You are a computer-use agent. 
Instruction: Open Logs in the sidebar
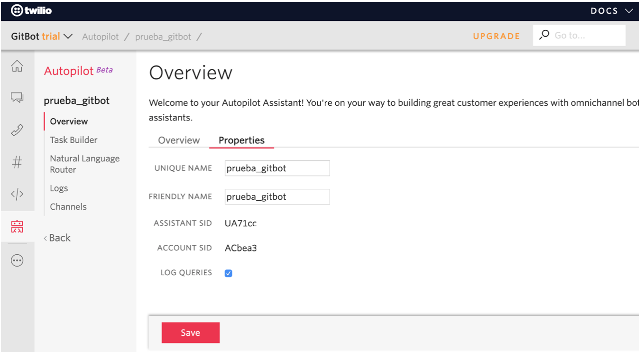[x=59, y=188]
